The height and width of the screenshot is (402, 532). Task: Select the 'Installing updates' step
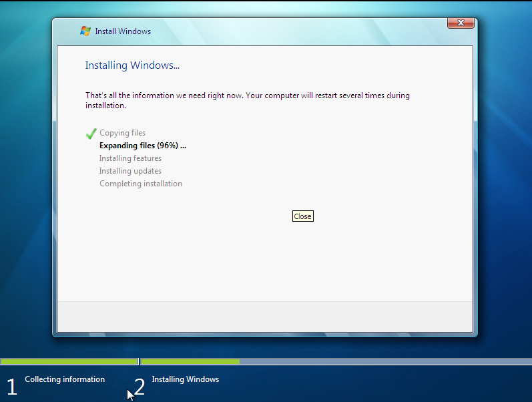[x=130, y=171]
